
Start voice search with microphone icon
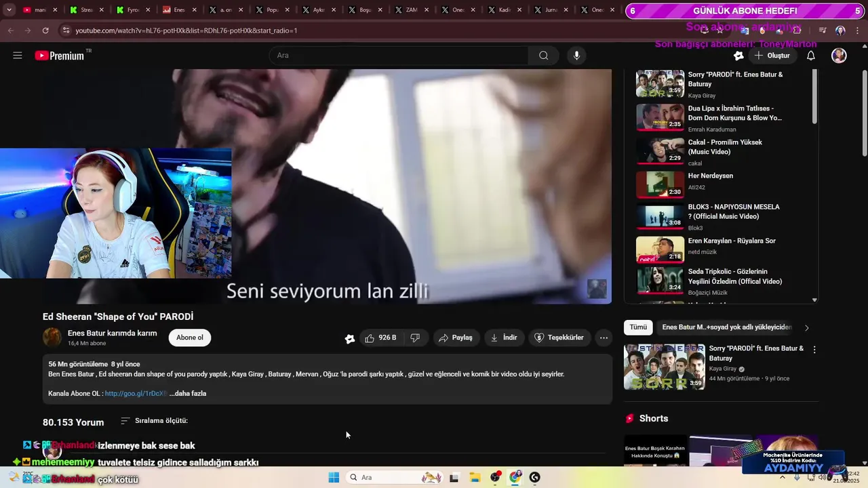(x=576, y=56)
